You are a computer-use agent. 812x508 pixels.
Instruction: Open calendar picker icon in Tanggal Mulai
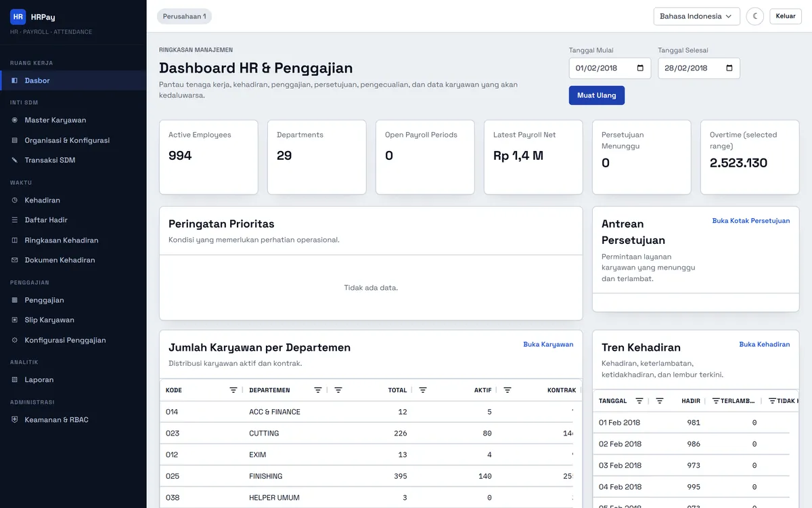[x=640, y=68]
